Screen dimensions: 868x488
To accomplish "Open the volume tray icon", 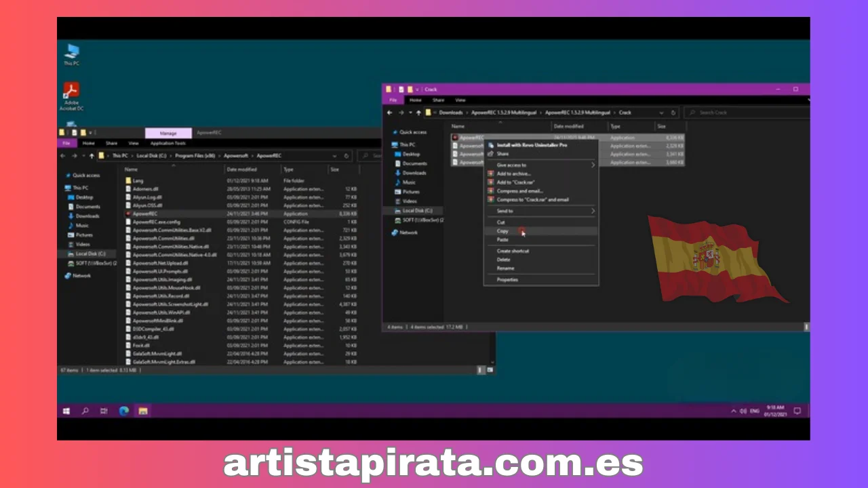I will [x=743, y=411].
